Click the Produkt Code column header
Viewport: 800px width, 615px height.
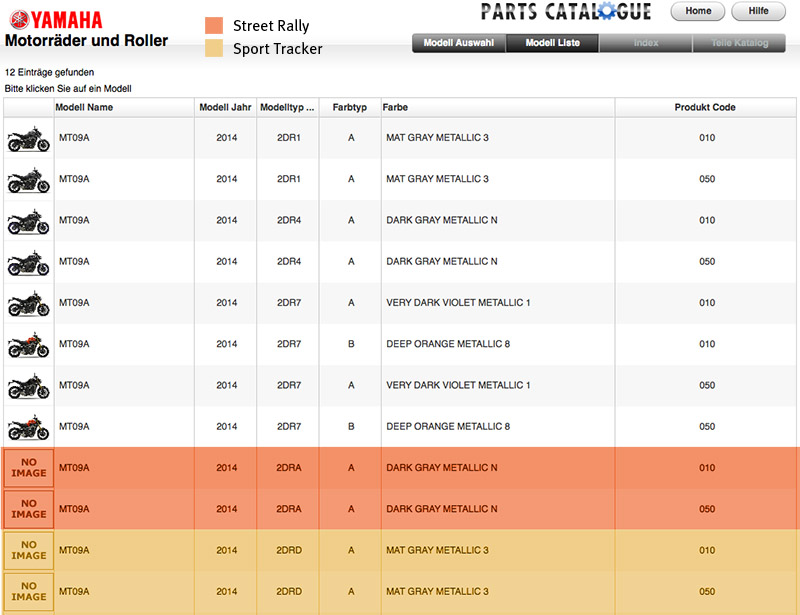coord(705,107)
